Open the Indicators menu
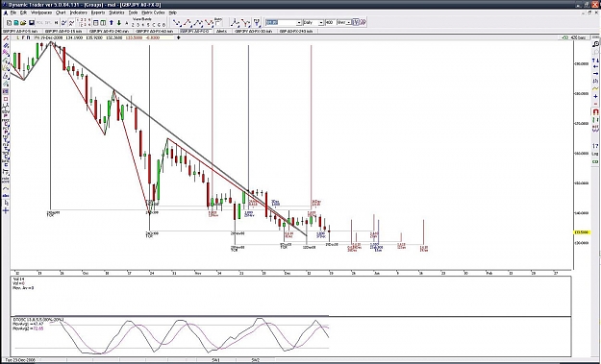 click(79, 12)
